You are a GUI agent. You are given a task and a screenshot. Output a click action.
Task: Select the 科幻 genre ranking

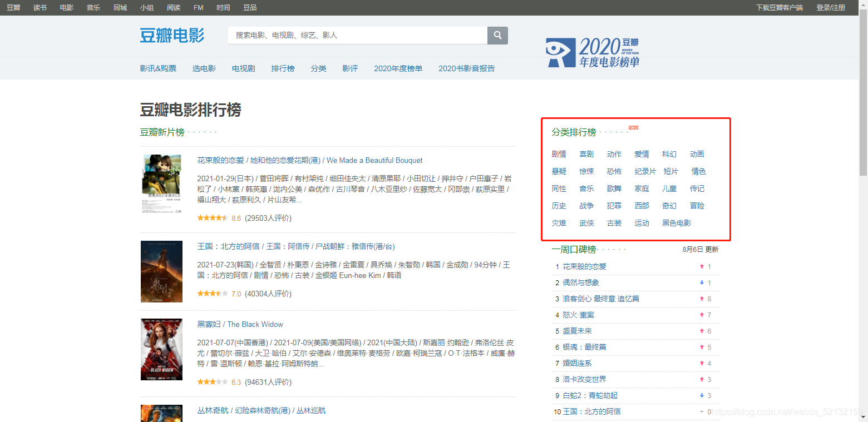point(669,154)
